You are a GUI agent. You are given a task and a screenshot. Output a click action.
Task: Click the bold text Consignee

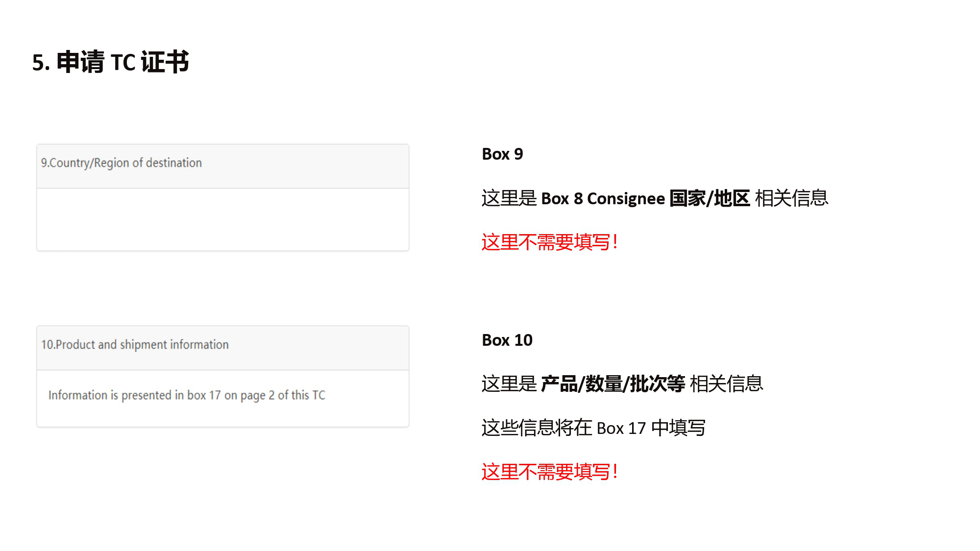626,199
